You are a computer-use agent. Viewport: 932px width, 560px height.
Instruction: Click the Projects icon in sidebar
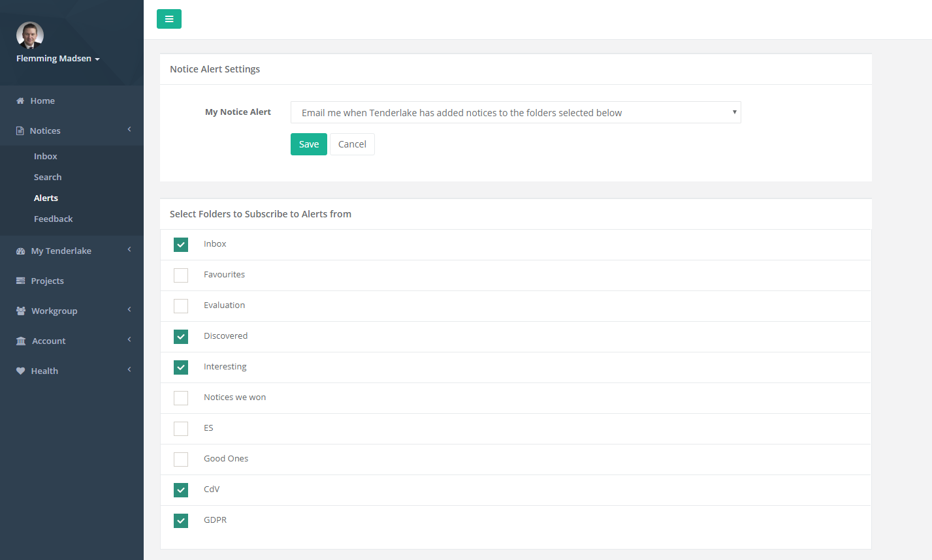[20, 281]
